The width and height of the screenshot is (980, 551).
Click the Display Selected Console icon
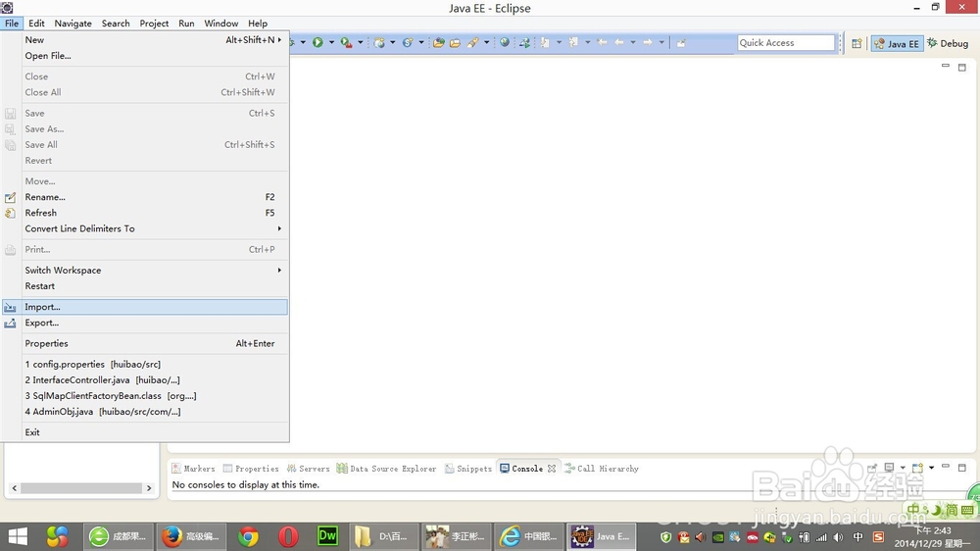click(890, 468)
